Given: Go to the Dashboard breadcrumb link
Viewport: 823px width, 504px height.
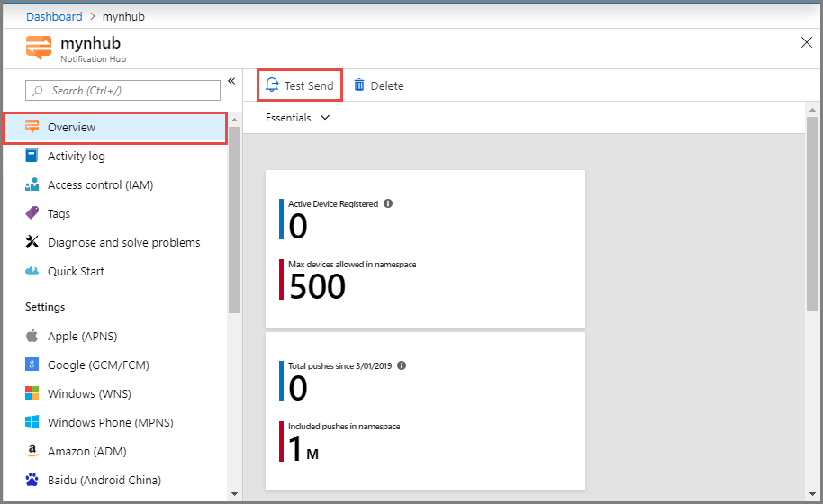Looking at the screenshot, I should 54,16.
